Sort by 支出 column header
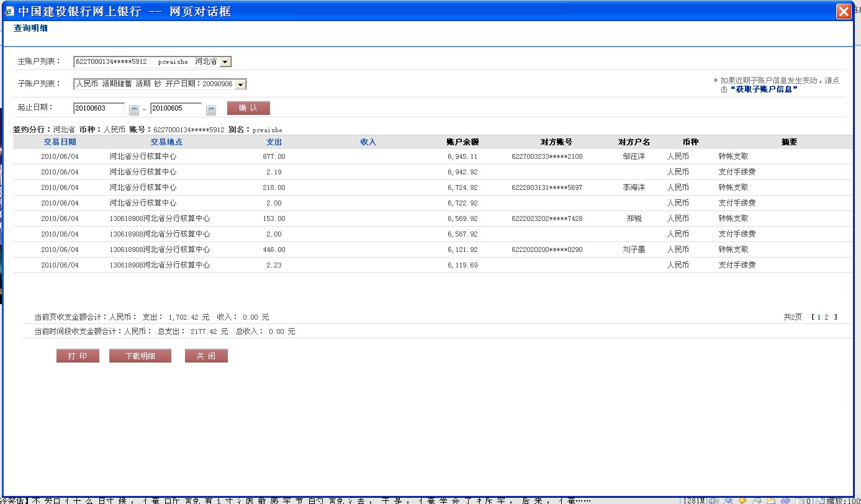861x504 pixels. (274, 142)
